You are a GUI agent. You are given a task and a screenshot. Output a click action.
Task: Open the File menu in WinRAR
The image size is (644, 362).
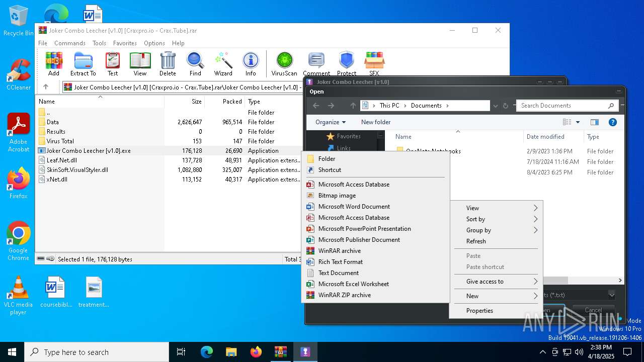(43, 43)
